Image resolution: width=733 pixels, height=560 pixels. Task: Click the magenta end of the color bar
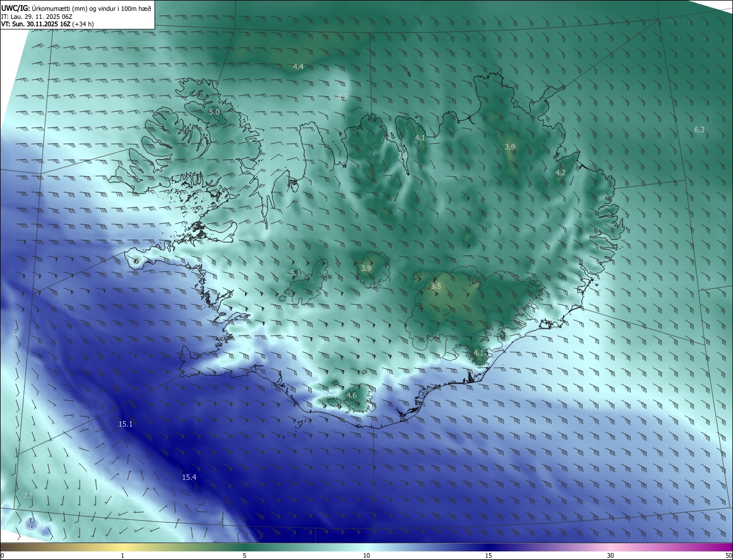[x=726, y=547]
